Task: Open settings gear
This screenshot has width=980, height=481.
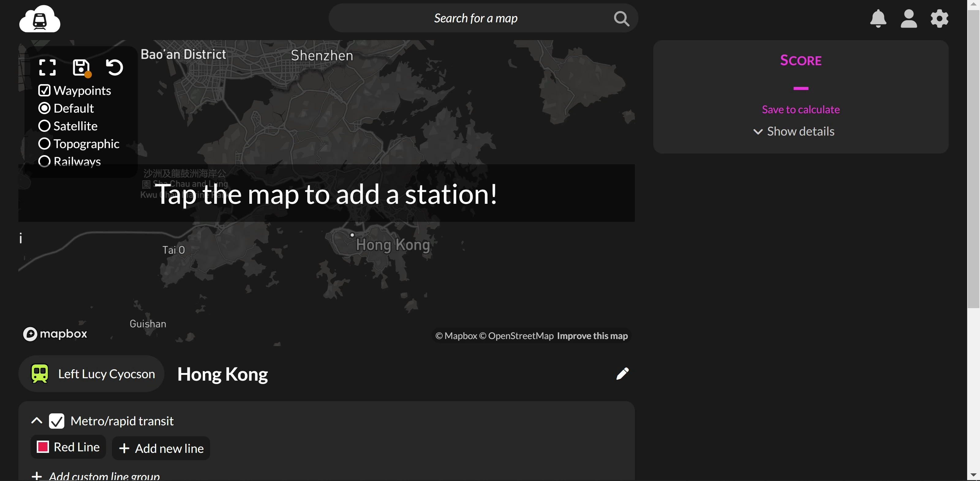Action: 939,19
